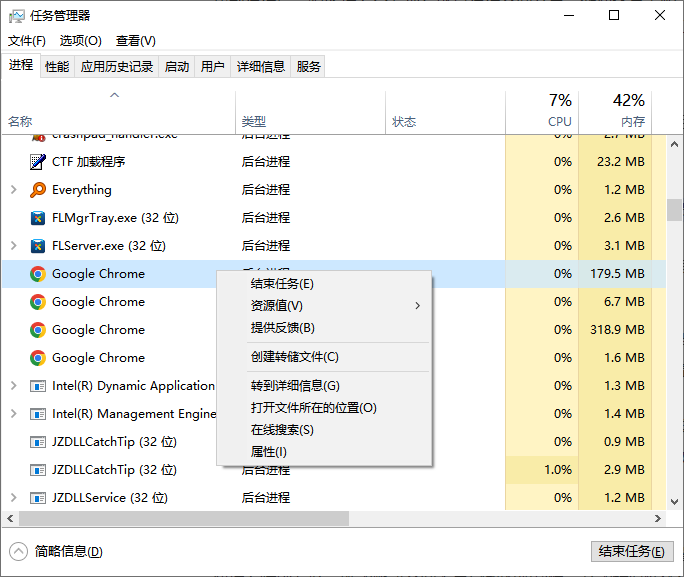Viewport: 684px width, 577px height.
Task: Select the JZDLLService (32 位) name
Action: point(110,498)
